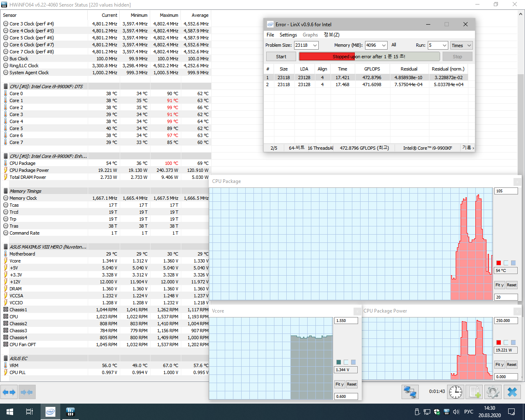
Task: Click Fit y in the Vcore graph
Action: pos(340,384)
